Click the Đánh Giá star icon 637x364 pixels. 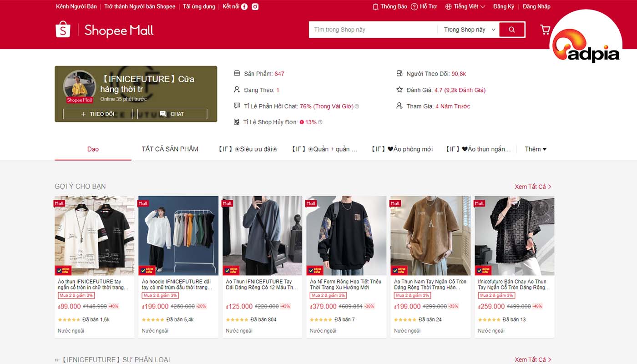point(399,90)
